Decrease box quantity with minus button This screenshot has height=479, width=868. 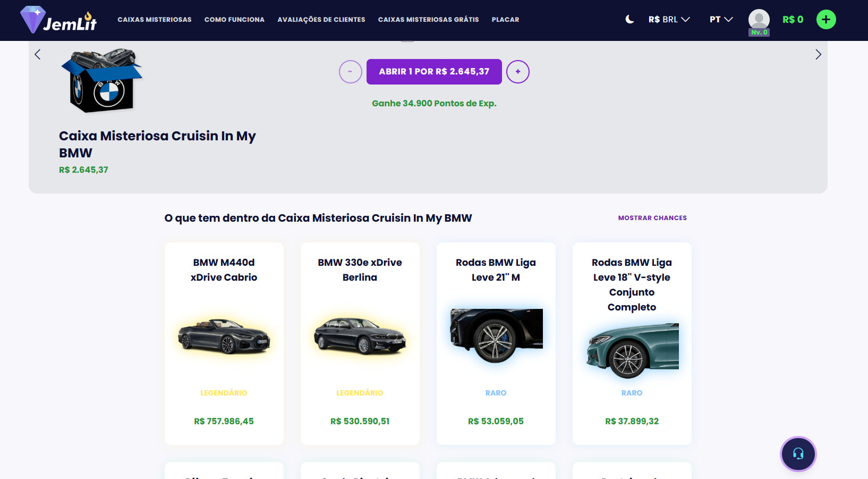click(350, 72)
